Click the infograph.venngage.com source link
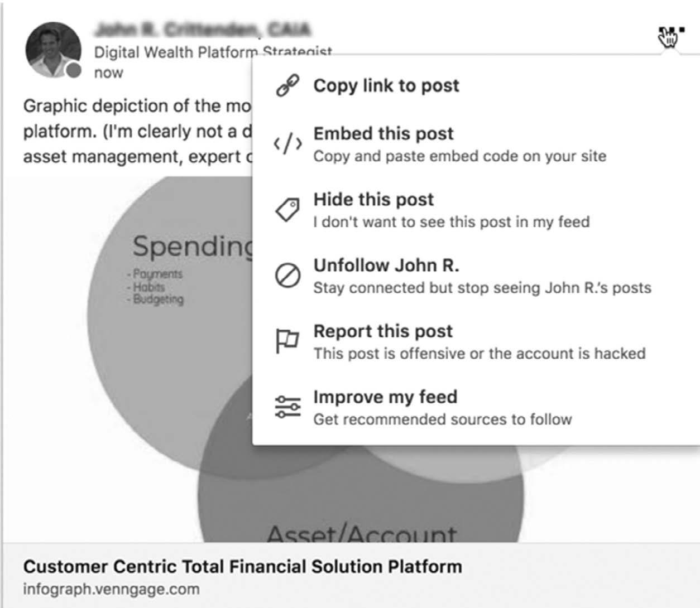Image resolution: width=700 pixels, height=608 pixels. (111, 589)
